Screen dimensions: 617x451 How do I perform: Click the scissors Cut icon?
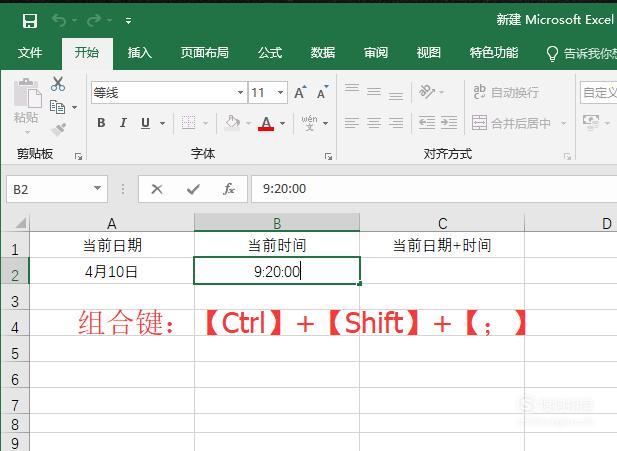pos(58,84)
